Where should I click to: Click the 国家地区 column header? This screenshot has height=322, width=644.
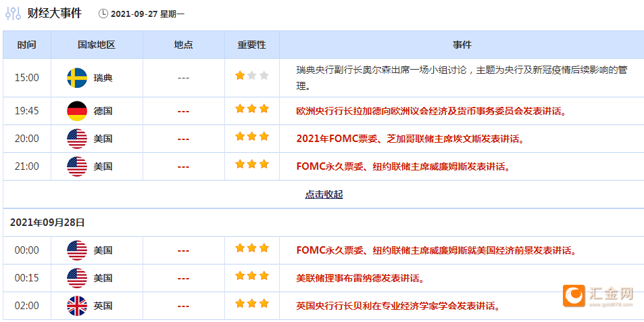pyautogui.click(x=97, y=45)
